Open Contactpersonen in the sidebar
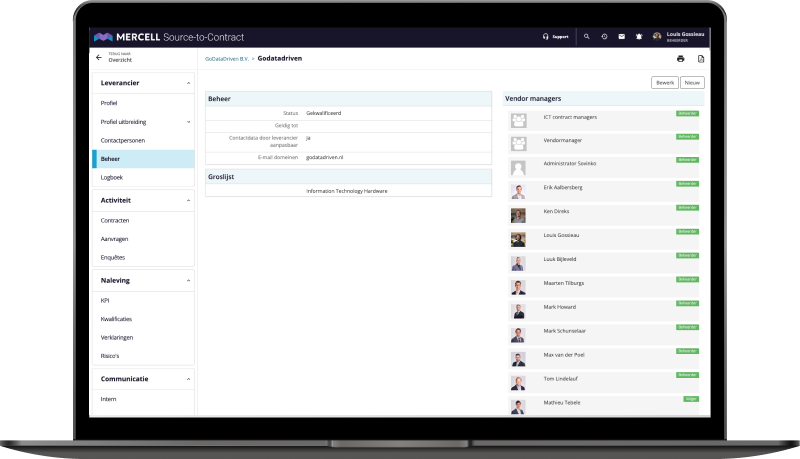The width and height of the screenshot is (800, 459). pyautogui.click(x=123, y=140)
